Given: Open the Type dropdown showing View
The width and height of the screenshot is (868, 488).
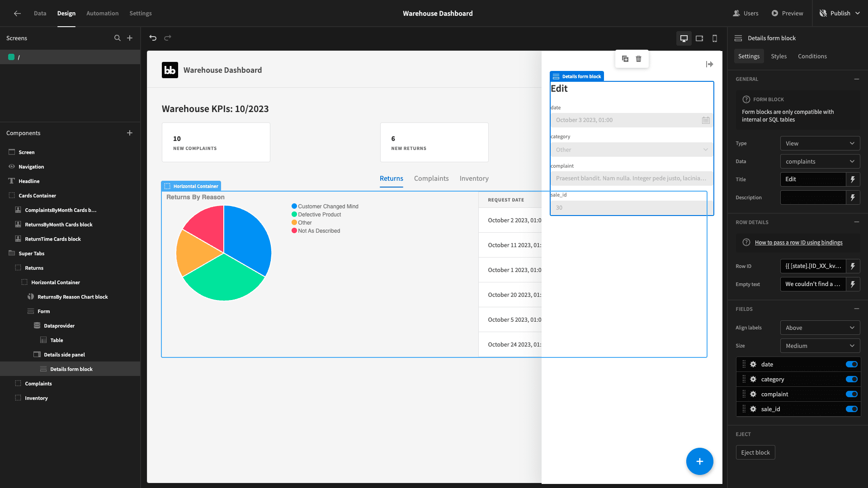Looking at the screenshot, I should pos(820,143).
